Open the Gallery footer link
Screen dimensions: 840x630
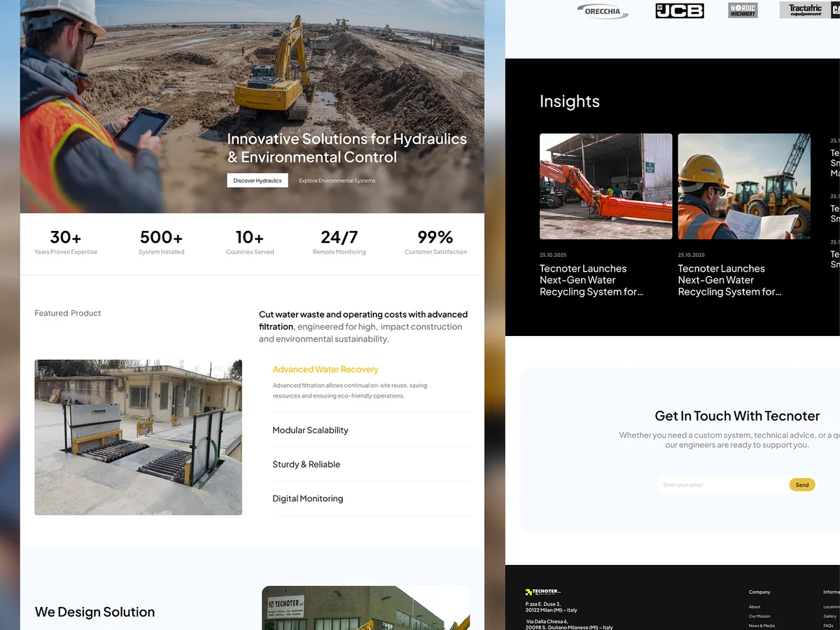click(830, 617)
